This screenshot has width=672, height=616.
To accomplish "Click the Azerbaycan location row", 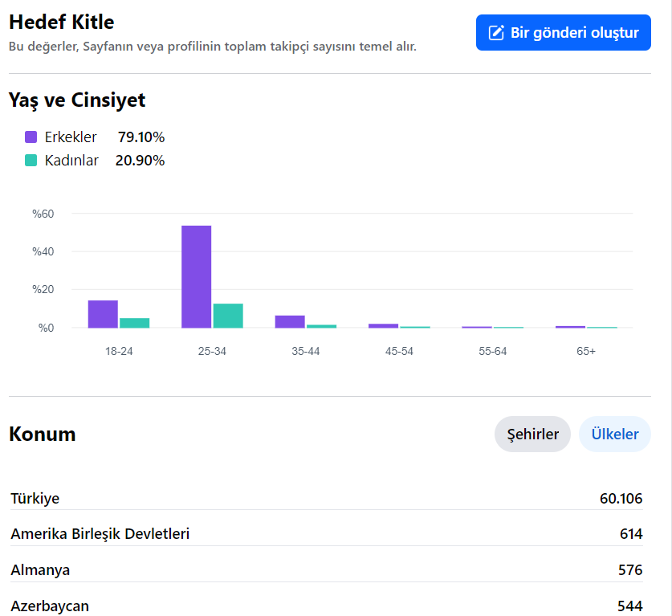I will click(x=327, y=606).
